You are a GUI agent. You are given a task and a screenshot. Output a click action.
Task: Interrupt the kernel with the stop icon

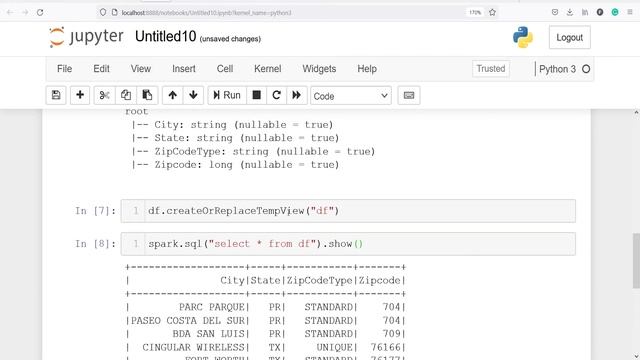(x=257, y=96)
